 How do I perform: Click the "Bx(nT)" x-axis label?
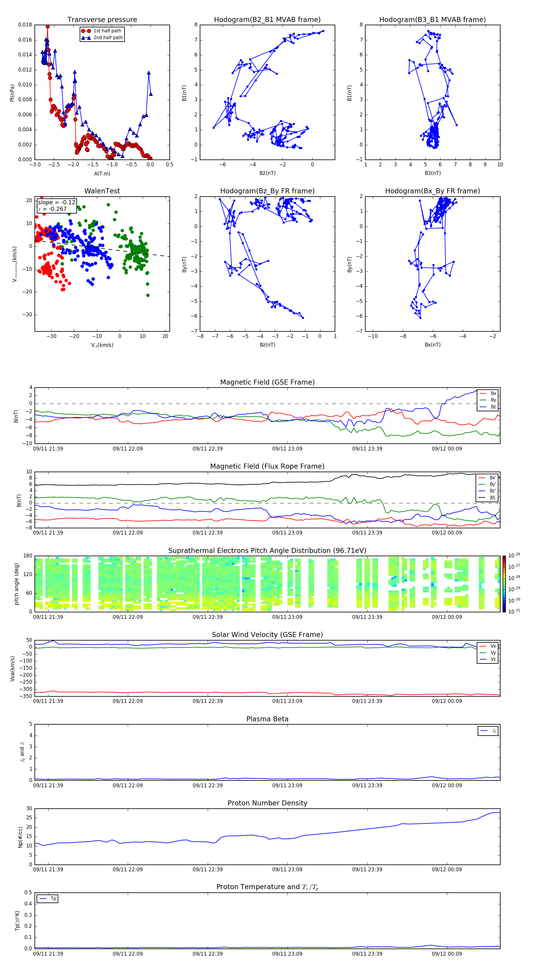point(432,345)
